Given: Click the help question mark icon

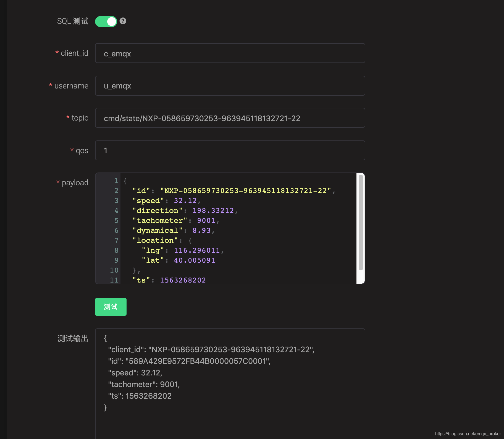Looking at the screenshot, I should coord(123,21).
